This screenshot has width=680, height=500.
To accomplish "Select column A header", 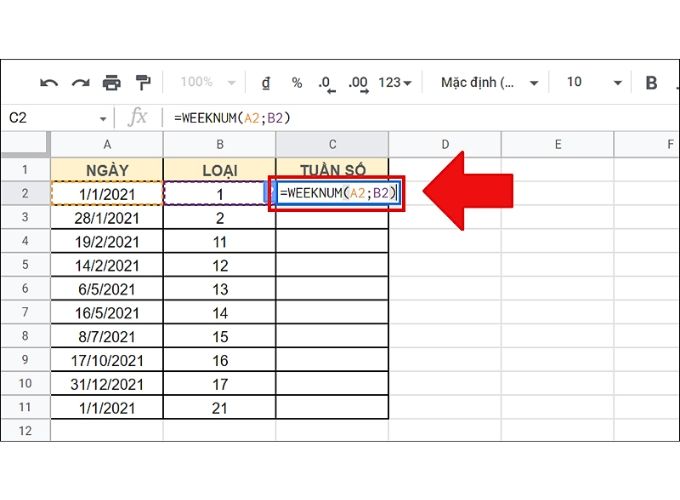I will click(x=107, y=144).
